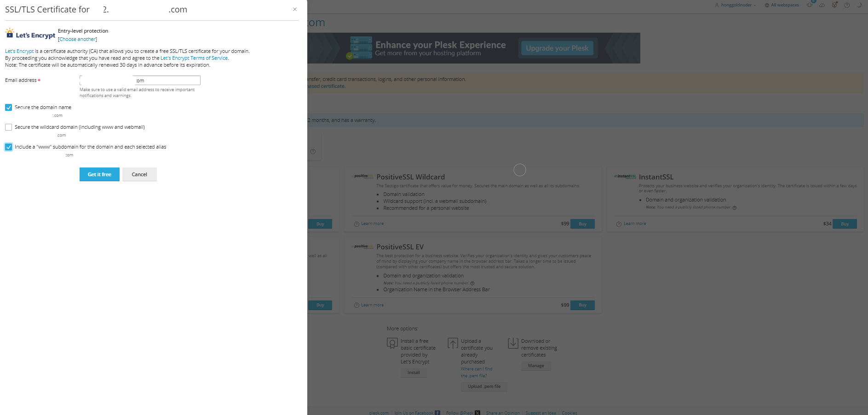Click the Get it free button

coord(99,174)
